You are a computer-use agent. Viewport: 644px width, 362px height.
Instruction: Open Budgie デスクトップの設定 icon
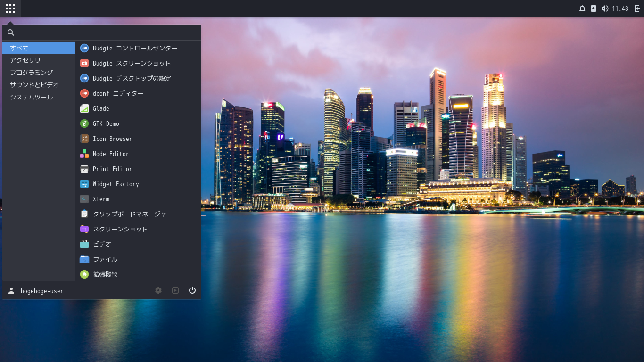[84, 78]
